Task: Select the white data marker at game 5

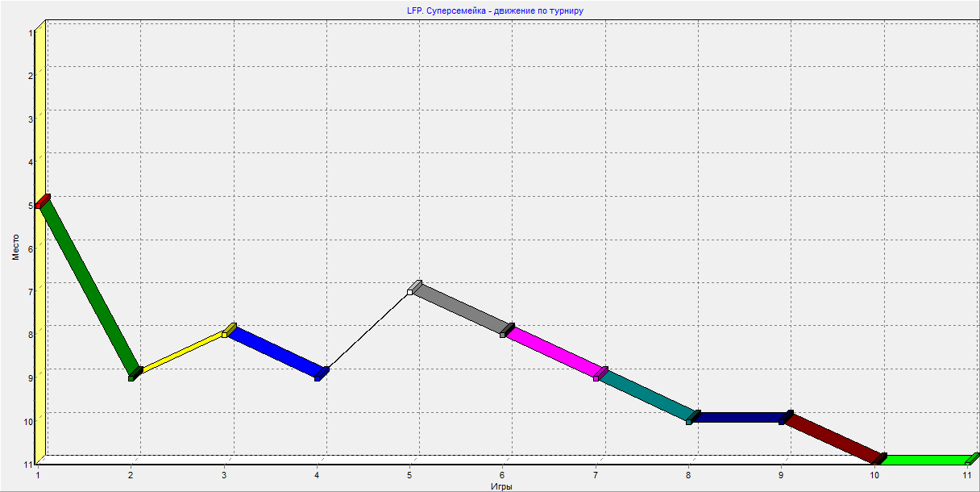Action: pos(411,291)
